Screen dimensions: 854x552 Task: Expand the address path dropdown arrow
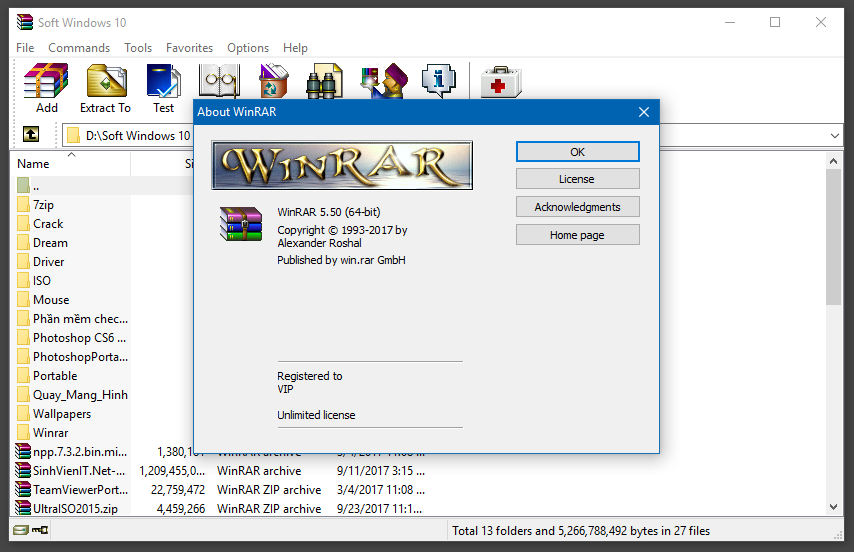click(834, 136)
